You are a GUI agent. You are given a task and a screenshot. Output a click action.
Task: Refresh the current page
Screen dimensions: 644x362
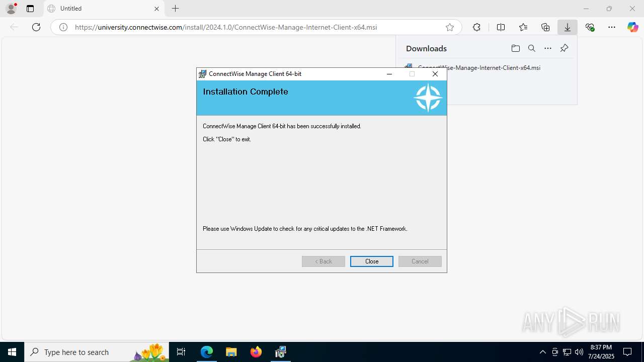pos(36,27)
